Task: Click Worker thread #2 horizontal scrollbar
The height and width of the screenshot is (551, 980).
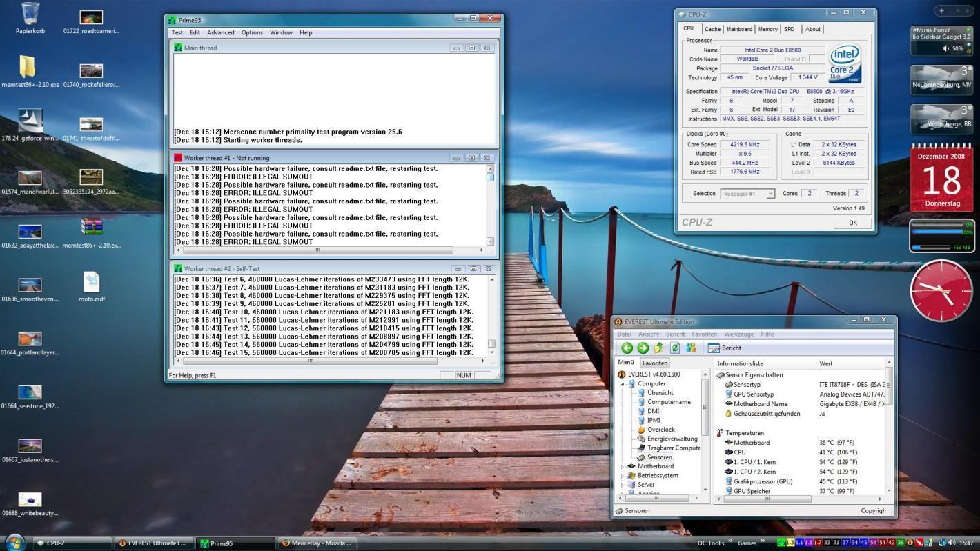Action: coord(331,361)
